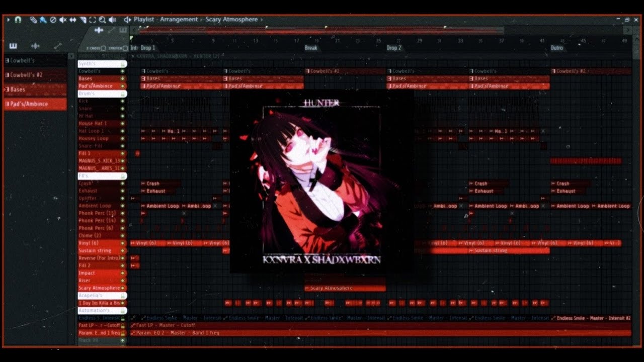Mute the Kick track
The height and width of the screenshot is (362, 644).
coord(122,101)
